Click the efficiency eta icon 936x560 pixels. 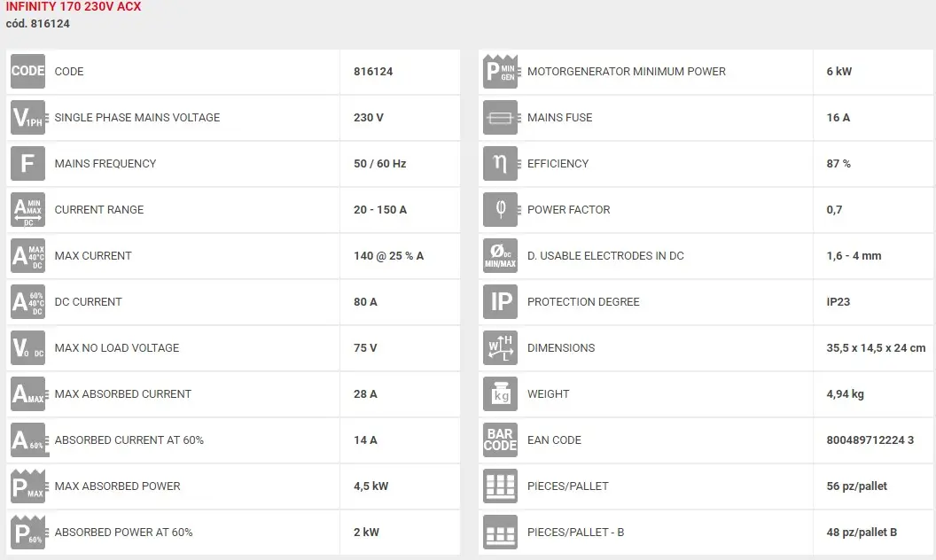click(x=500, y=163)
